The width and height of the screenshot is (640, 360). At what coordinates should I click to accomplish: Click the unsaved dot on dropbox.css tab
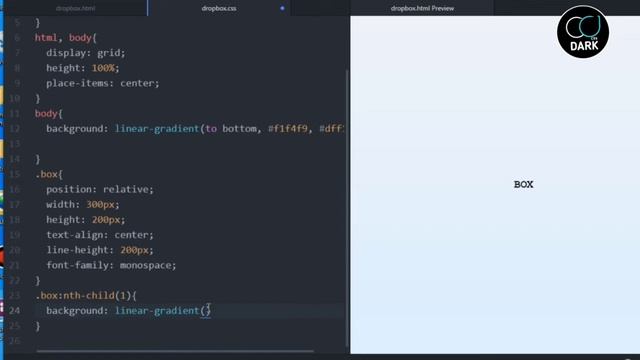click(x=282, y=8)
